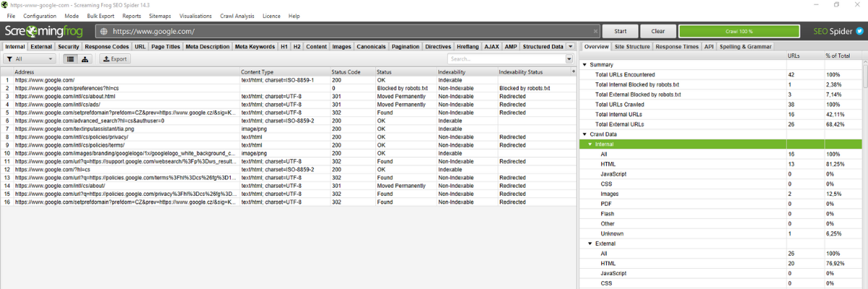Sort by Indexability column header

pos(467,72)
